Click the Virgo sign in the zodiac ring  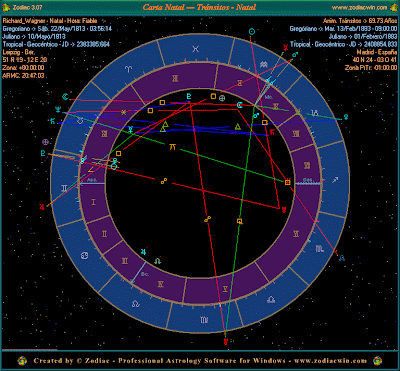point(204,320)
